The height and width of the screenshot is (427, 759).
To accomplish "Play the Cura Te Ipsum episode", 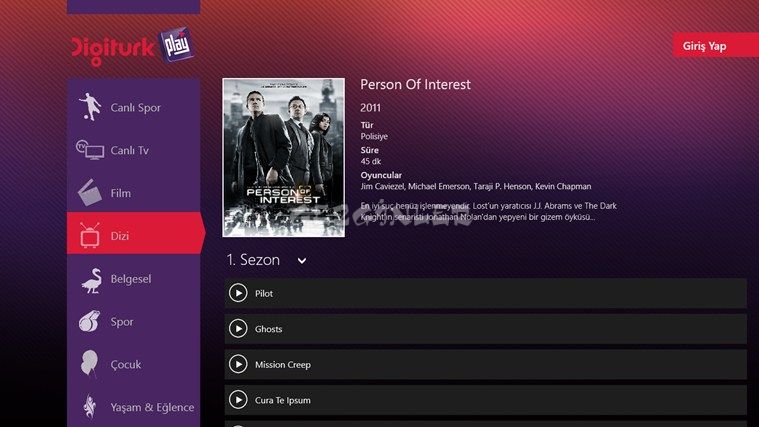I will point(238,400).
